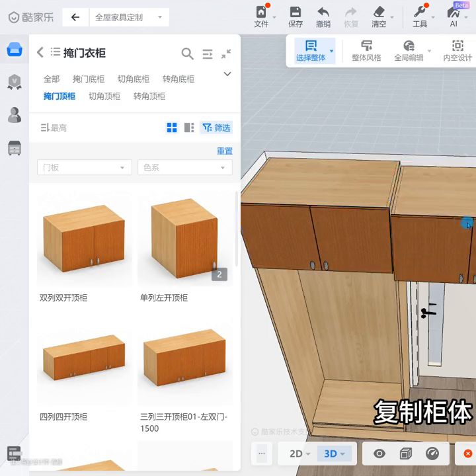Image resolution: width=476 pixels, height=476 pixels.
Task: Click the 内空设计 tool
Action: coord(457,51)
